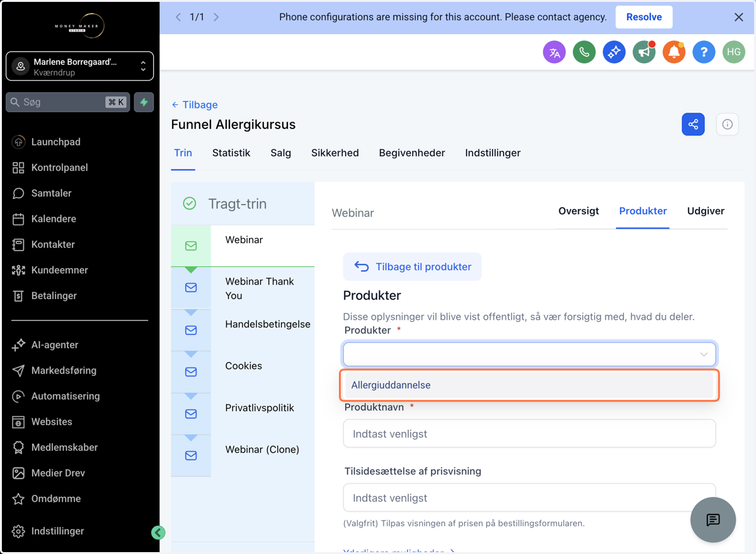Click the Websites browser icon
756x554 pixels.
pyautogui.click(x=18, y=422)
